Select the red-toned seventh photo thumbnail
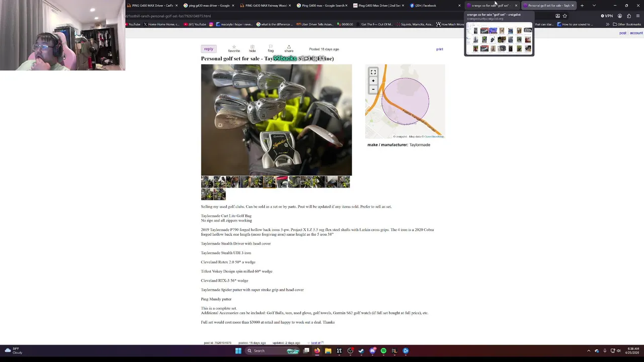644x362 pixels. 282,182
